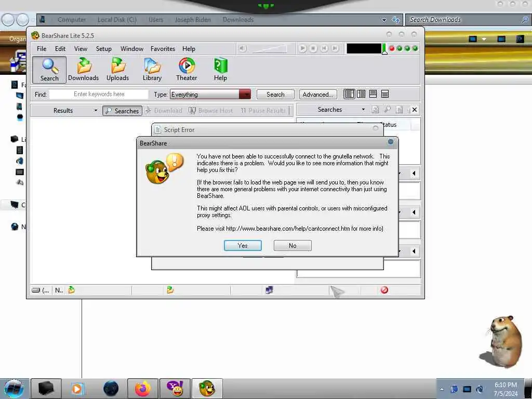Open Advanced... search options
The image size is (532, 399).
click(x=318, y=95)
